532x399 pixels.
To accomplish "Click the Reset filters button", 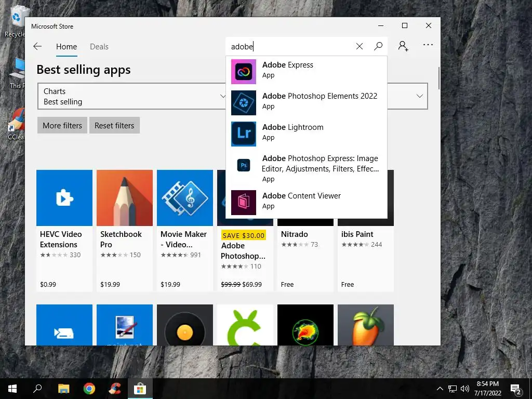I will pyautogui.click(x=114, y=126).
